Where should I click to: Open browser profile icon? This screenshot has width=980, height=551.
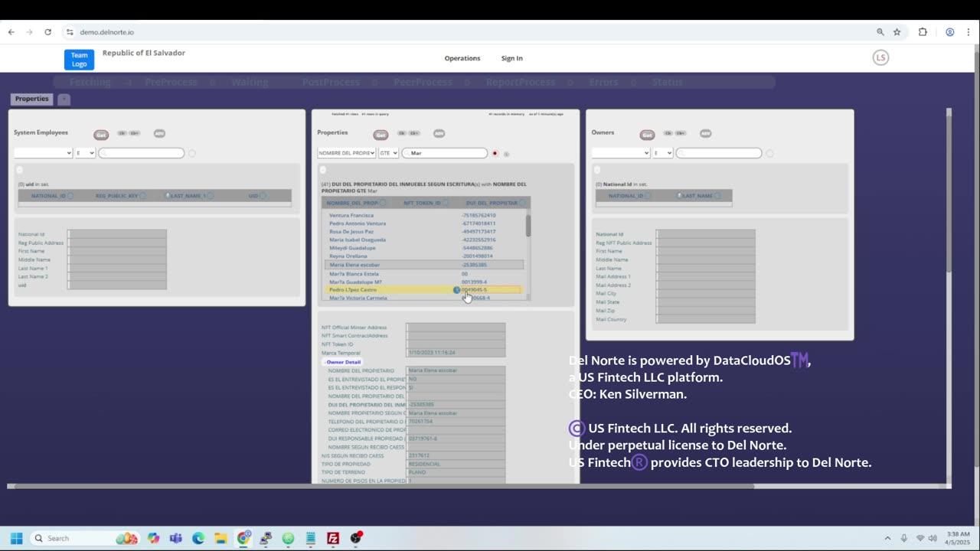coord(949,32)
